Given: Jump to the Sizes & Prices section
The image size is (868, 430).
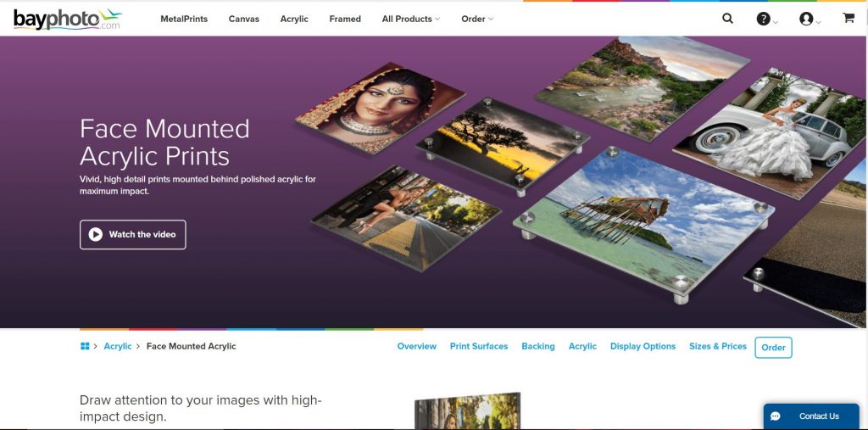Looking at the screenshot, I should [718, 346].
